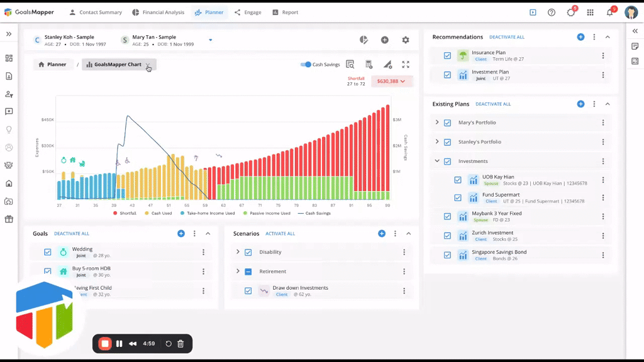The image size is (644, 362).
Task: Open the calculator icon above the chart
Action: click(x=369, y=65)
